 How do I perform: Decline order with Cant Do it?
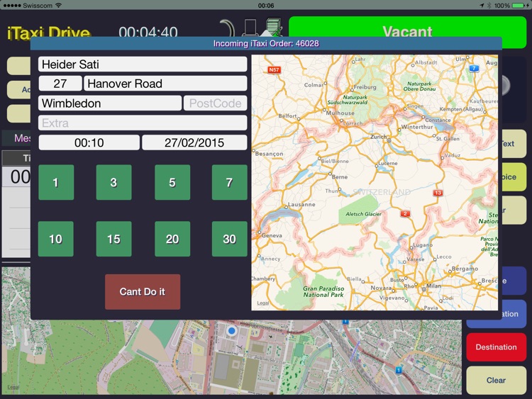tap(143, 291)
